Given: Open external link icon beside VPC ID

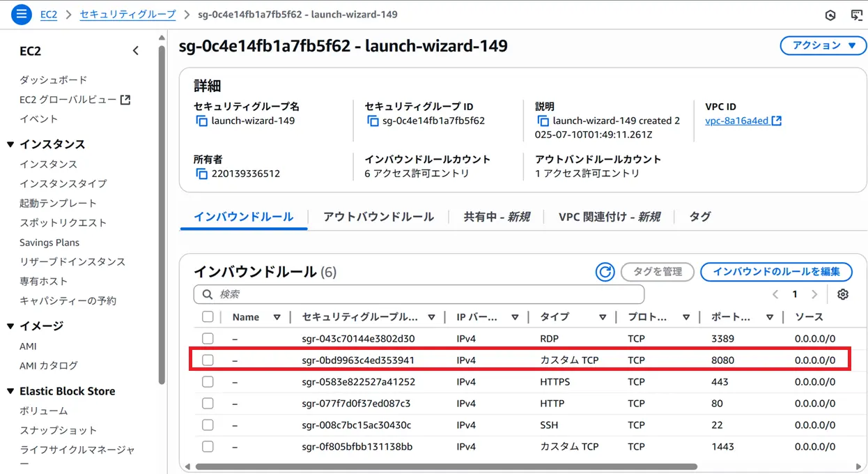Looking at the screenshot, I should click(x=777, y=121).
